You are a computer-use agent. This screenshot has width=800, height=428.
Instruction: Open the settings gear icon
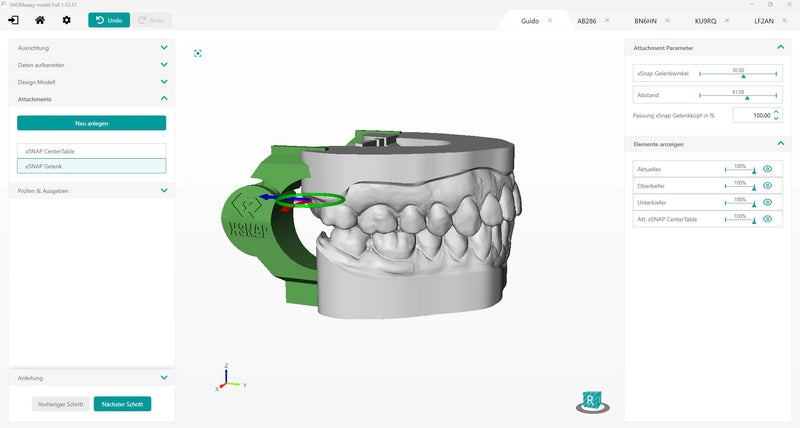click(x=66, y=20)
